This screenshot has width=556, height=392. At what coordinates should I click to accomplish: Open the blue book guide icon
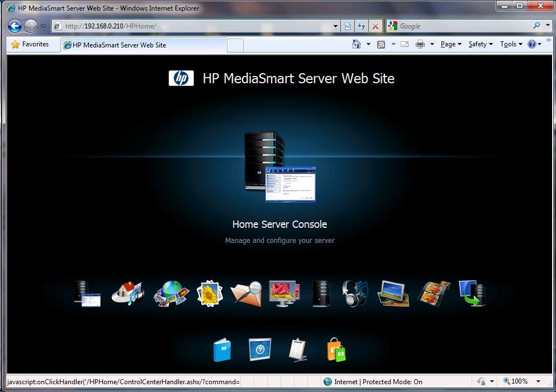tap(222, 350)
